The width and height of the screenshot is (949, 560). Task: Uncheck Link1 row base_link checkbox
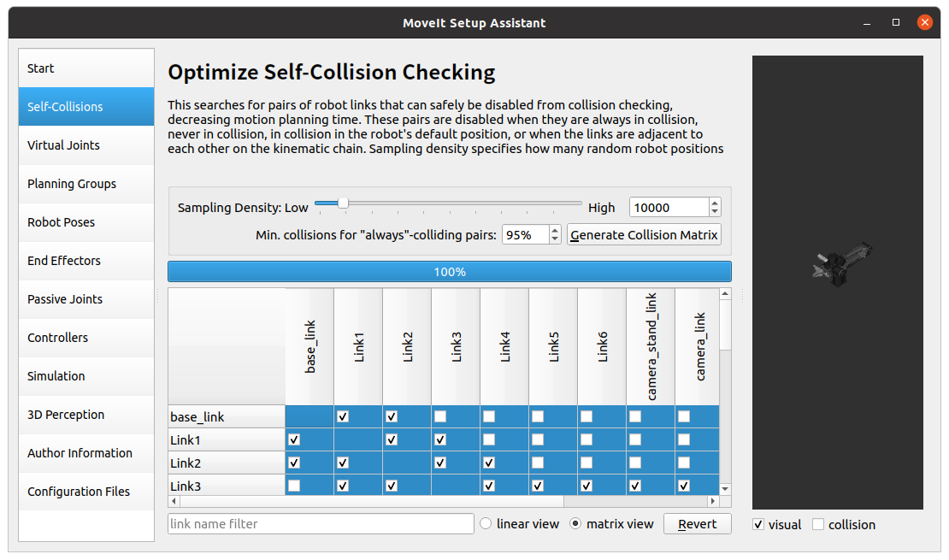tap(294, 439)
